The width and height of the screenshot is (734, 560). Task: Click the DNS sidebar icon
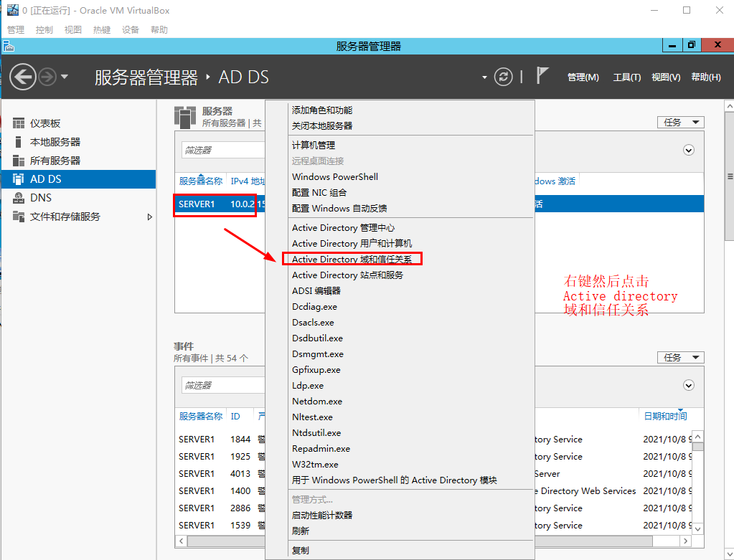tap(18, 198)
